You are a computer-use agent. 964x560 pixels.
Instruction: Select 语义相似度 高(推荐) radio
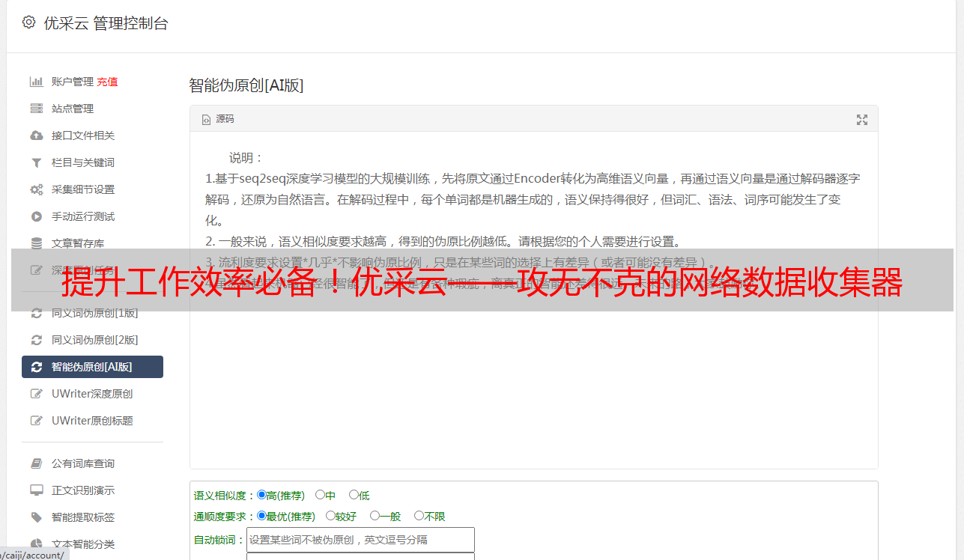click(261, 495)
